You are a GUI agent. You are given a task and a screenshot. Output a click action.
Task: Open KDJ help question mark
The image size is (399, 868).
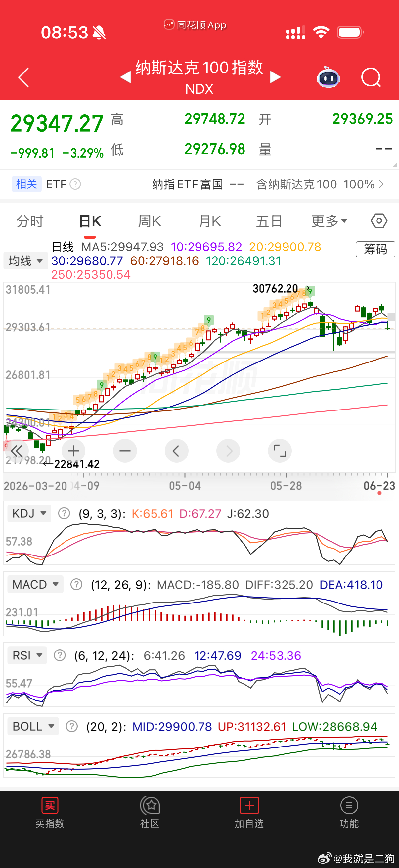(x=64, y=513)
